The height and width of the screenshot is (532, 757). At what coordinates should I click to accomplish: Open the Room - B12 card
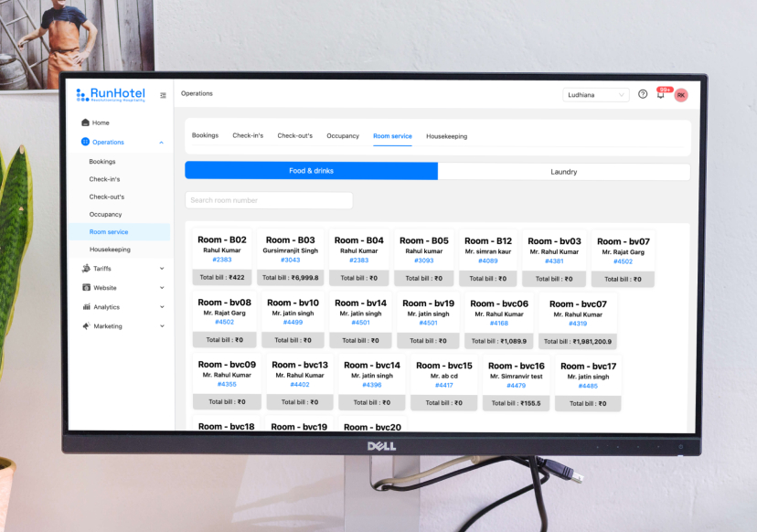(488, 259)
